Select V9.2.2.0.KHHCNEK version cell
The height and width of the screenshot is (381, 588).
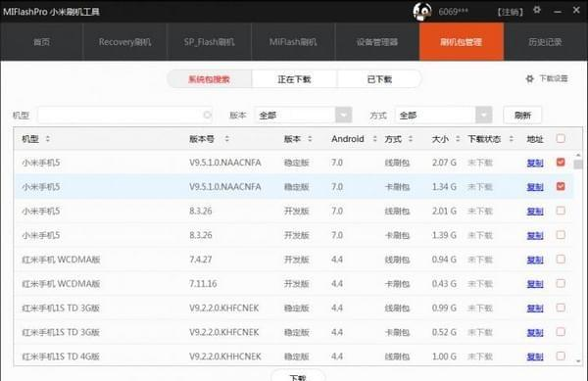click(x=225, y=357)
